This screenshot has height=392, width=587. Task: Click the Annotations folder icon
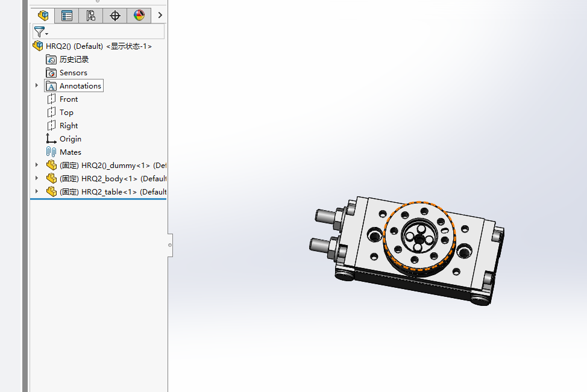coord(51,86)
